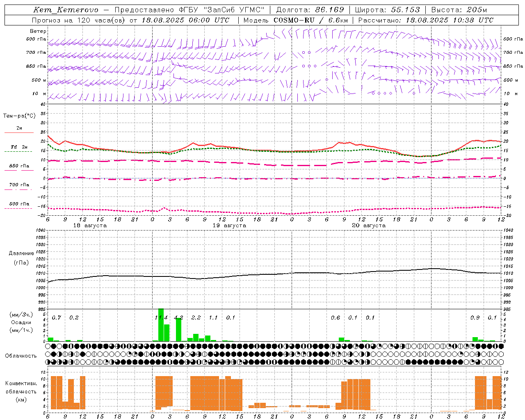Click the Тем-ра(°C) panel label
This screenshot has height=420, width=525.
pos(19,116)
